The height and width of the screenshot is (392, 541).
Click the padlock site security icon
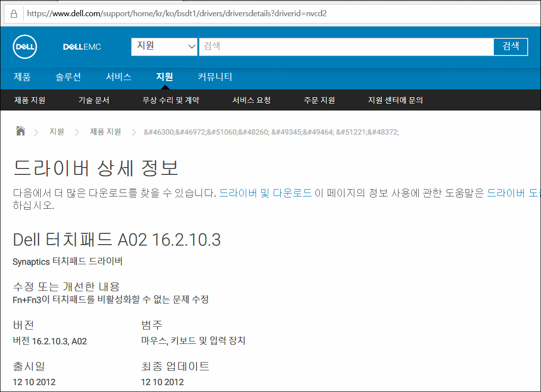pos(14,14)
